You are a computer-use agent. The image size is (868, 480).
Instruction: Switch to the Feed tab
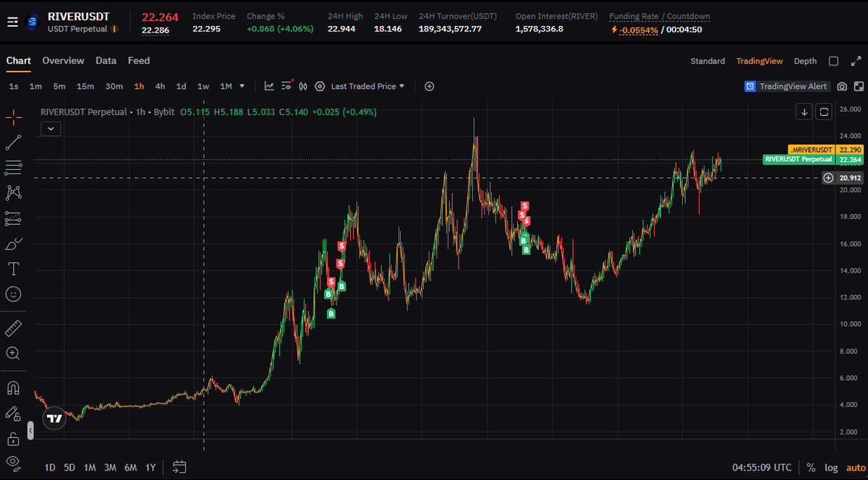pos(139,61)
